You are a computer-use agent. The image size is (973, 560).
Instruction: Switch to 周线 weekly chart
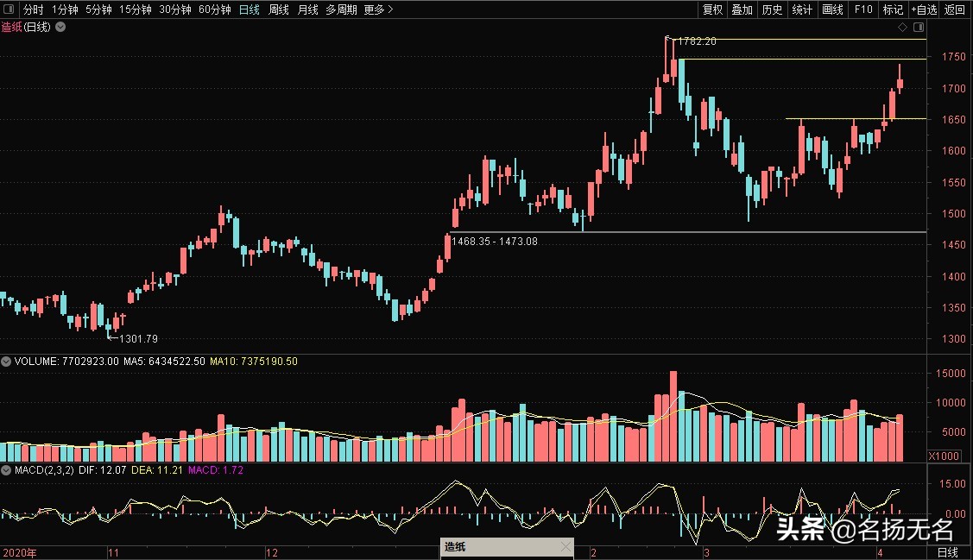[279, 9]
